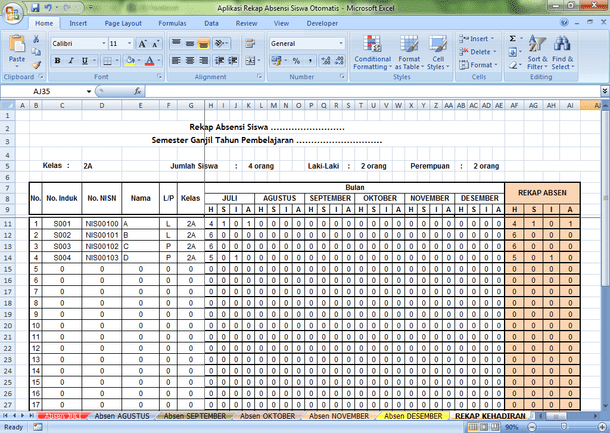Click the zoom slider handle
This screenshot has width=610, height=433.
[564, 427]
